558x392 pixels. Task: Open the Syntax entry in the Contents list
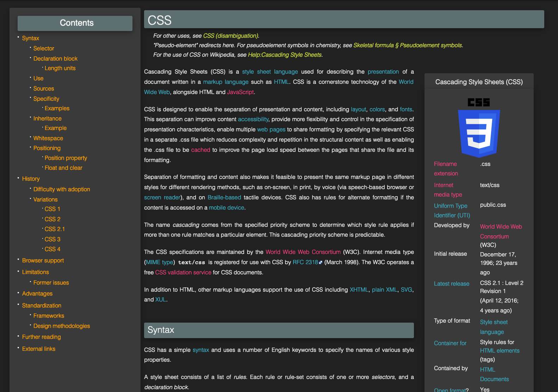(x=31, y=38)
